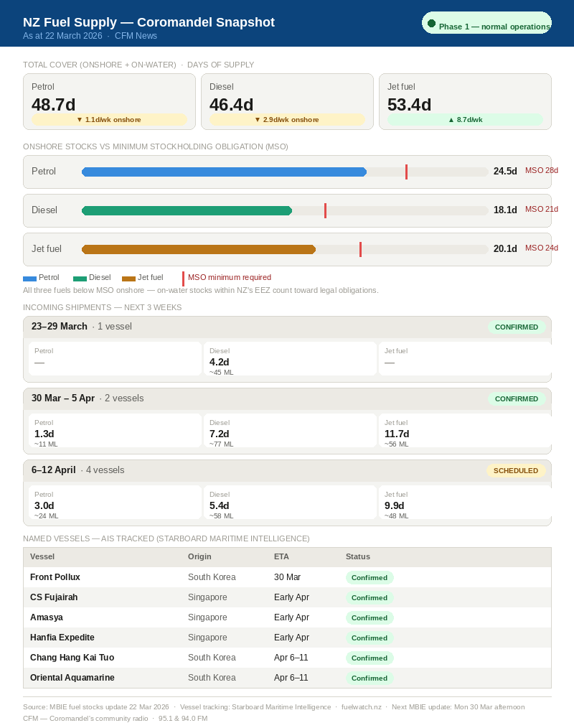This screenshot has height=728, width=574.
Task: Select the Petrol 48.7d total cover card
Action: pos(109,101)
